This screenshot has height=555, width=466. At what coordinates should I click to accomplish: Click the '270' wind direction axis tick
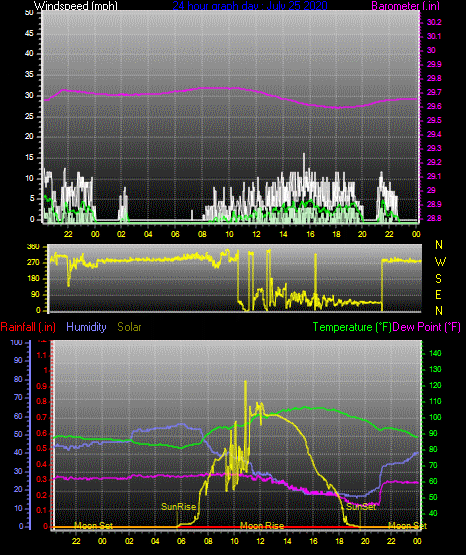(x=33, y=263)
